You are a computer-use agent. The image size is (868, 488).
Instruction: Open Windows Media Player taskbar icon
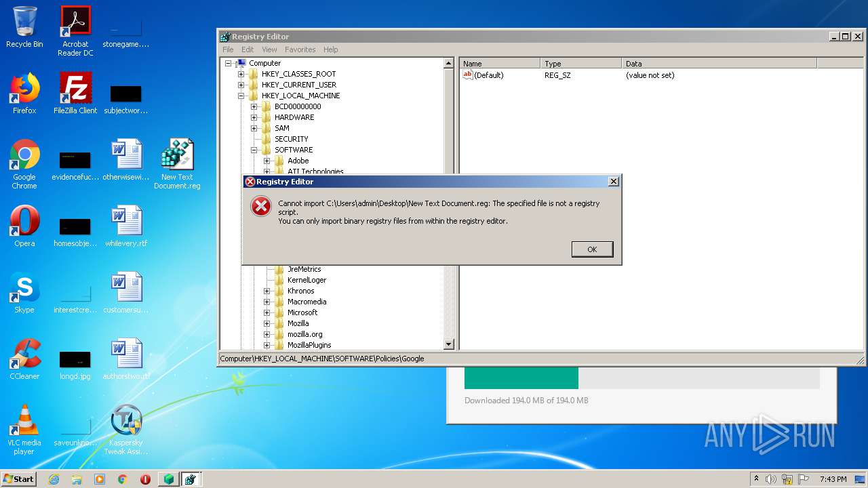click(100, 479)
